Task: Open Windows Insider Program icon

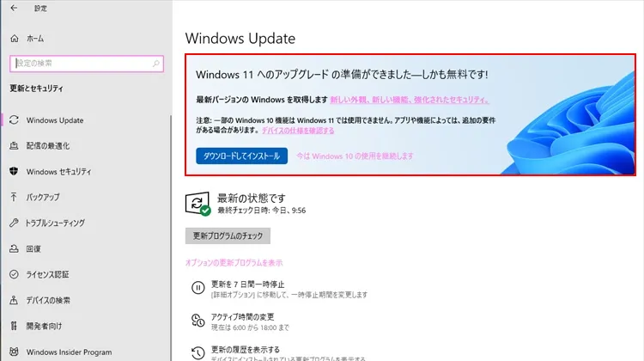Action: click(14, 352)
